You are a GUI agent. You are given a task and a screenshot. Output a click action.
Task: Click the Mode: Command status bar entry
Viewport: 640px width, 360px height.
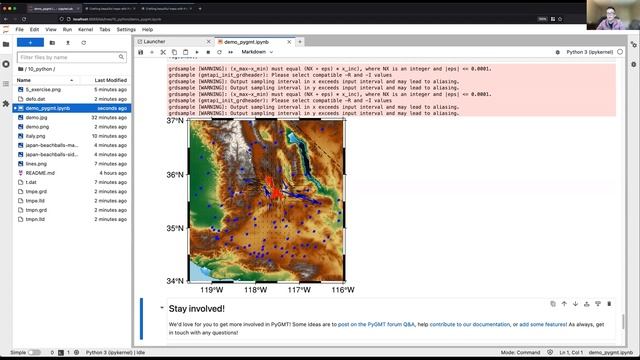pyautogui.click(x=520, y=352)
